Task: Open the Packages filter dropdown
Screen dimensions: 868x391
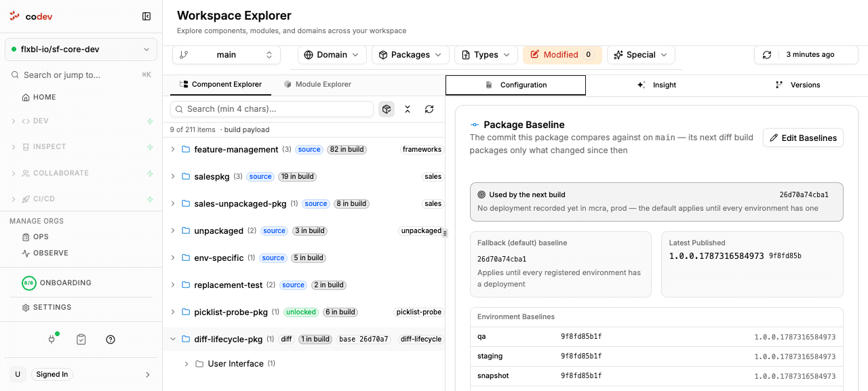Action: click(x=410, y=55)
